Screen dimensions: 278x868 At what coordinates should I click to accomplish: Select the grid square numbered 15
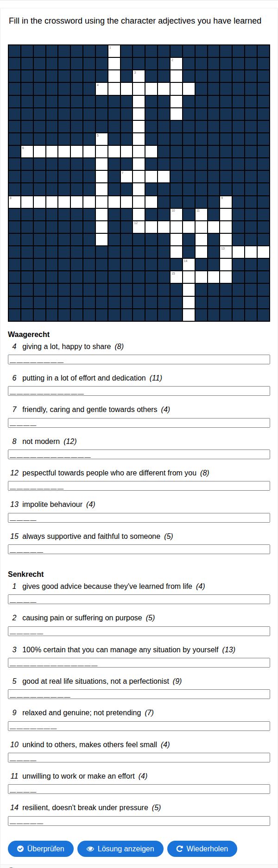176,277
